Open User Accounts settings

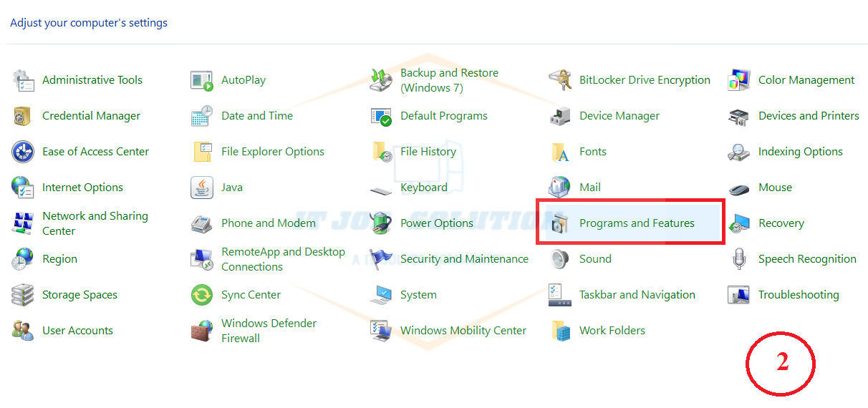pos(77,331)
